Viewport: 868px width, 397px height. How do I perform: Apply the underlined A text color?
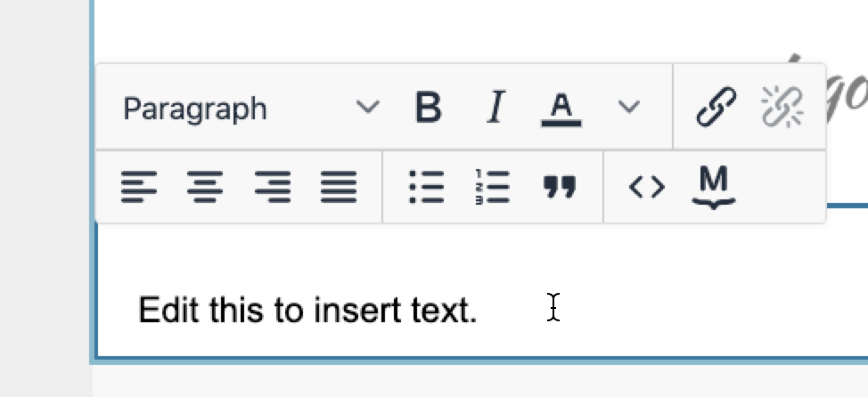(x=561, y=109)
